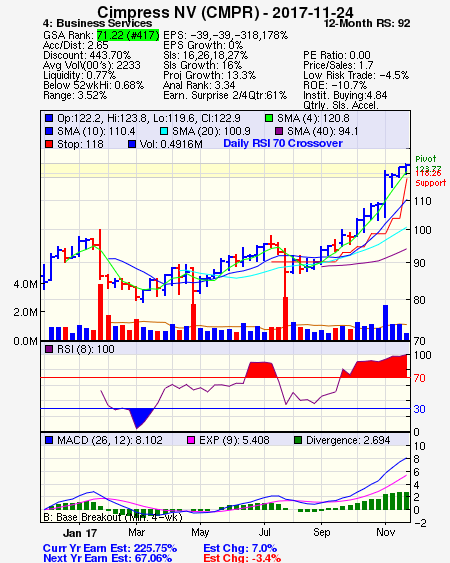
Task: Click the red 'Est Chg: -3.4%' text
Action: tap(242, 558)
